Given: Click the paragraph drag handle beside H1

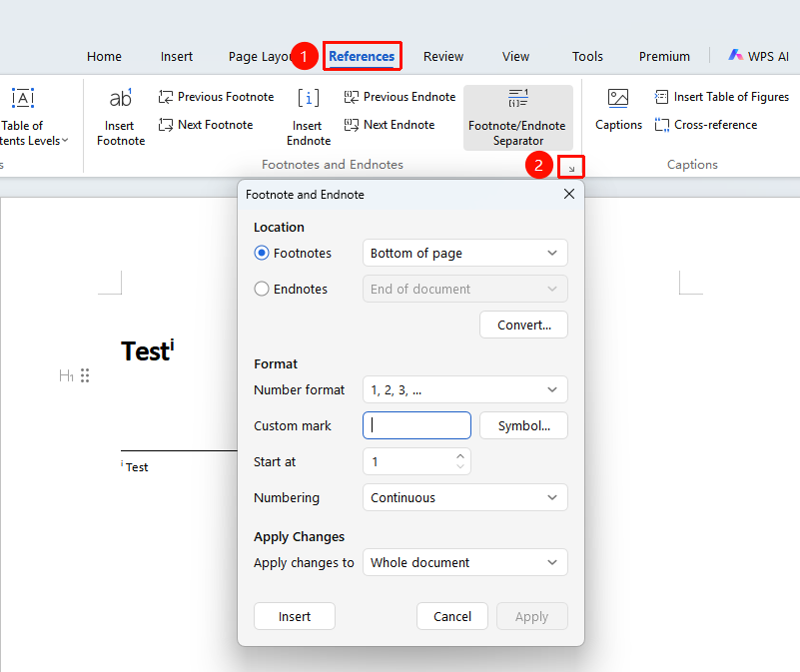Looking at the screenshot, I should point(85,376).
